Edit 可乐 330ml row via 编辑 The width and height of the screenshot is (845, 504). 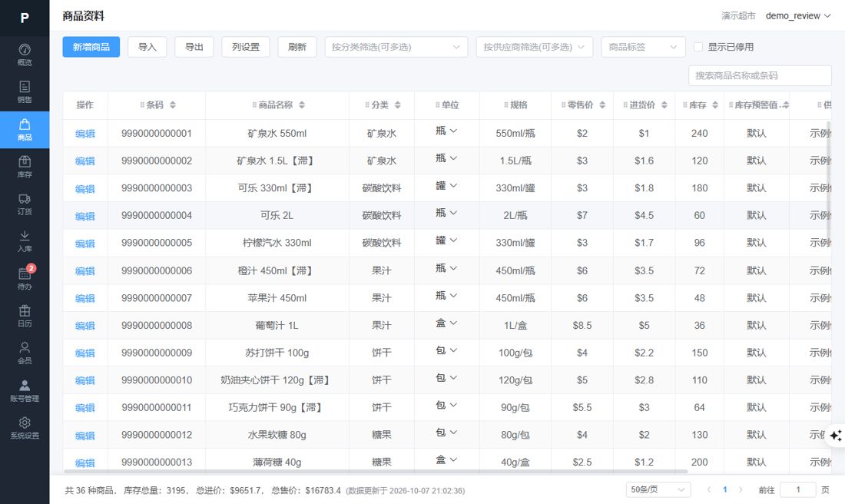tap(85, 189)
